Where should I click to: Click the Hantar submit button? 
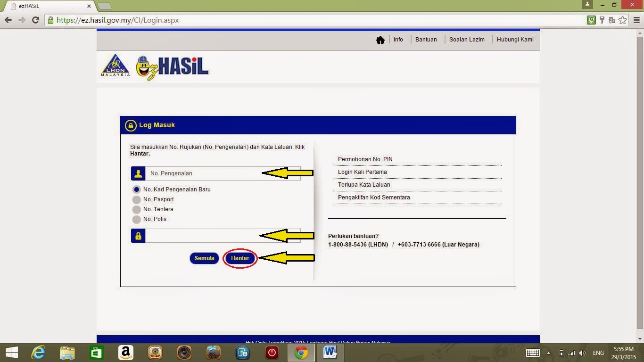[240, 258]
